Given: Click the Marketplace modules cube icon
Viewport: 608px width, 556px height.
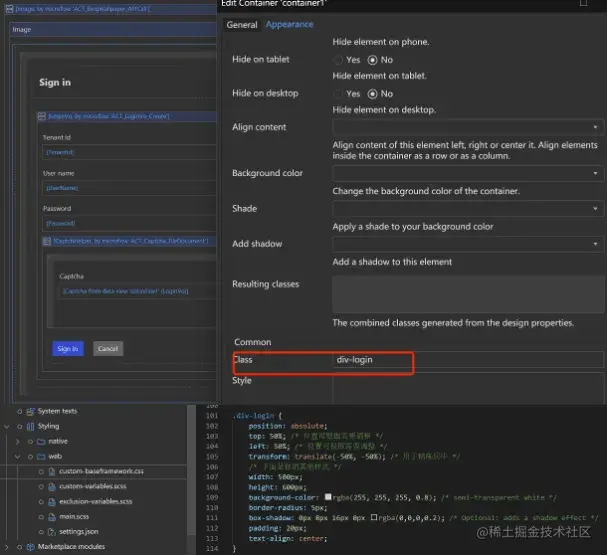Looking at the screenshot, I should point(30,547).
